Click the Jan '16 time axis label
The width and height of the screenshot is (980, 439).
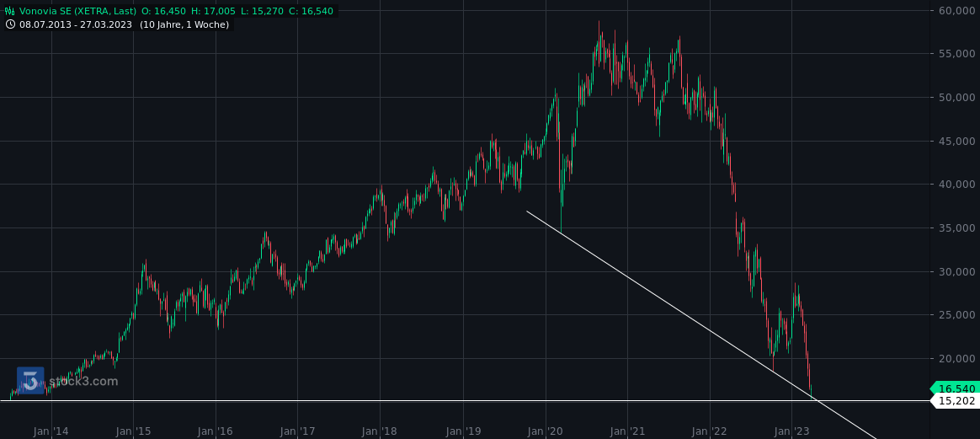pos(216,431)
